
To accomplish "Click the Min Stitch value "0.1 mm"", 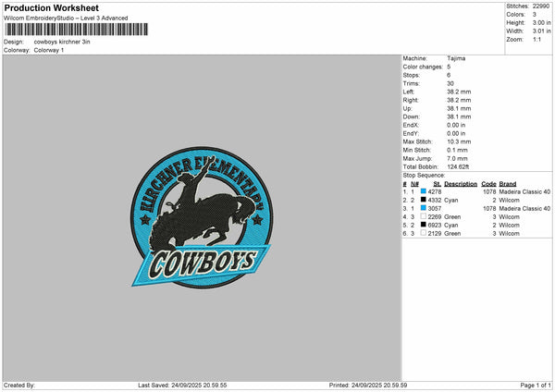I will point(457,150).
